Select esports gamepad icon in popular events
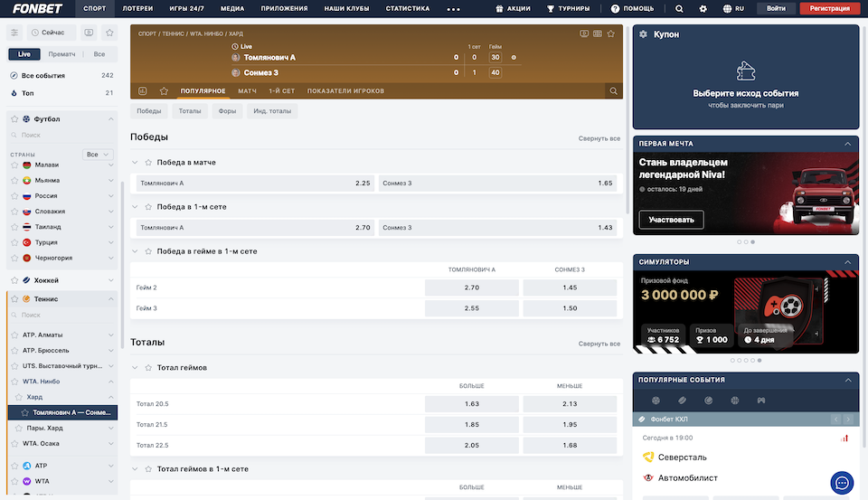 [761, 401]
